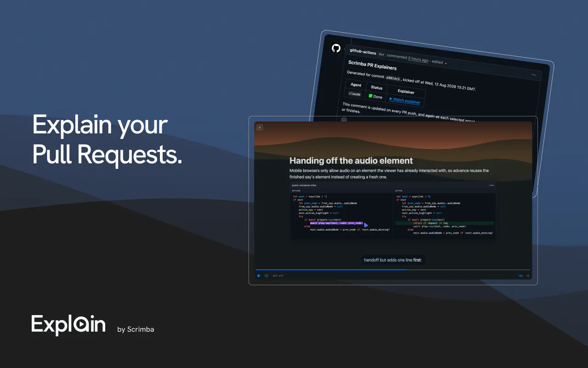Add a reaction with the smiley icon
Viewport: 588px width, 368px height.
pos(344,120)
